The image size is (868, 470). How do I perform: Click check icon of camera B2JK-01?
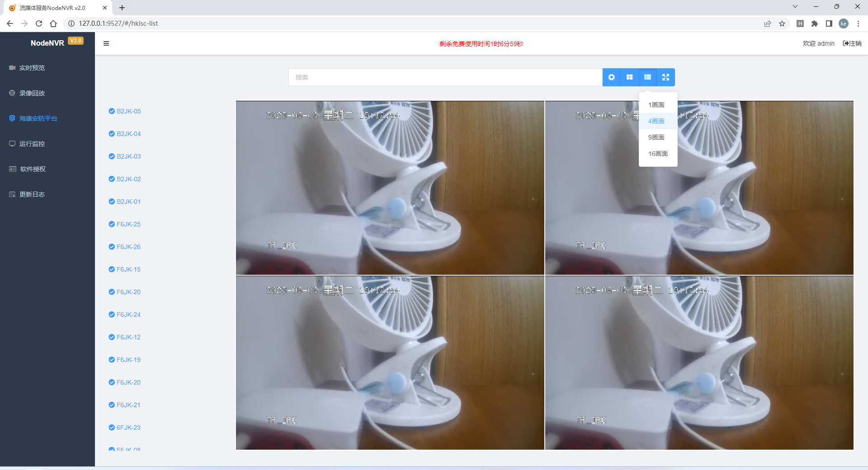(x=112, y=202)
